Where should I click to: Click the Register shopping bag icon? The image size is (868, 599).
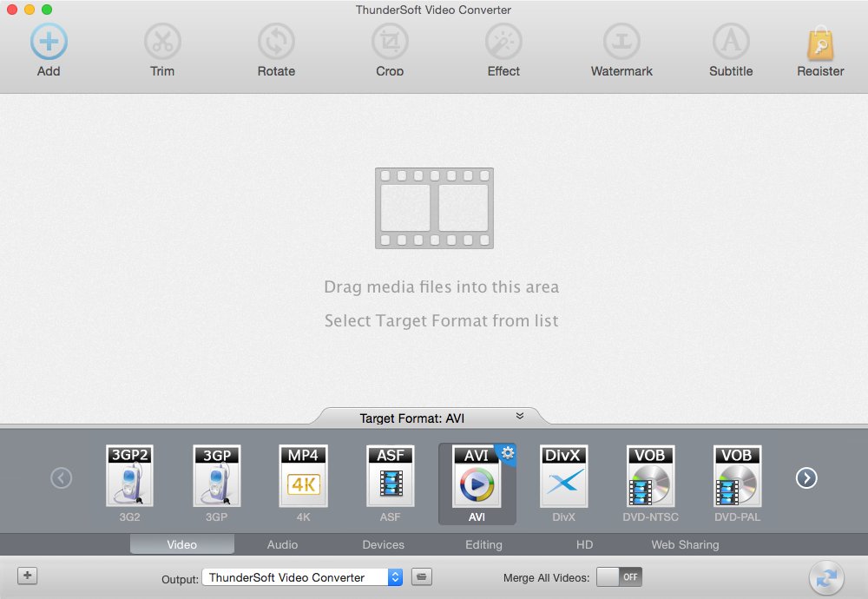click(x=820, y=43)
